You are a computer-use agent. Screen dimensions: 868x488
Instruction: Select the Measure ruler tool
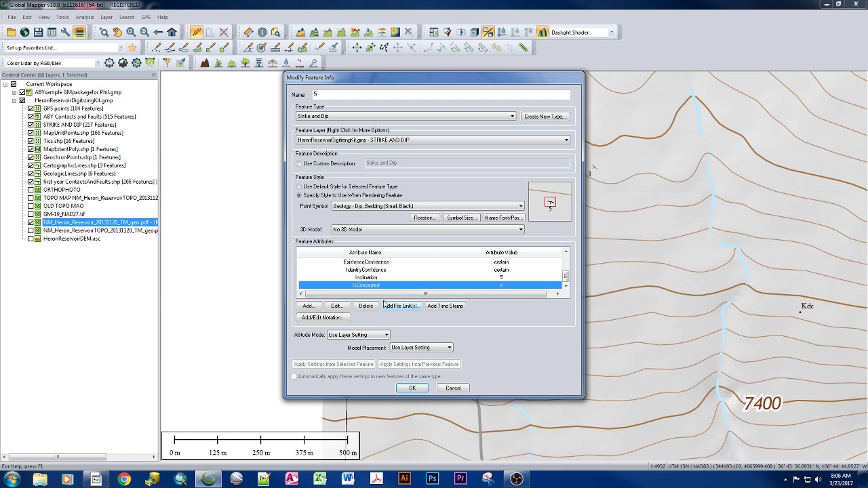pos(248,32)
